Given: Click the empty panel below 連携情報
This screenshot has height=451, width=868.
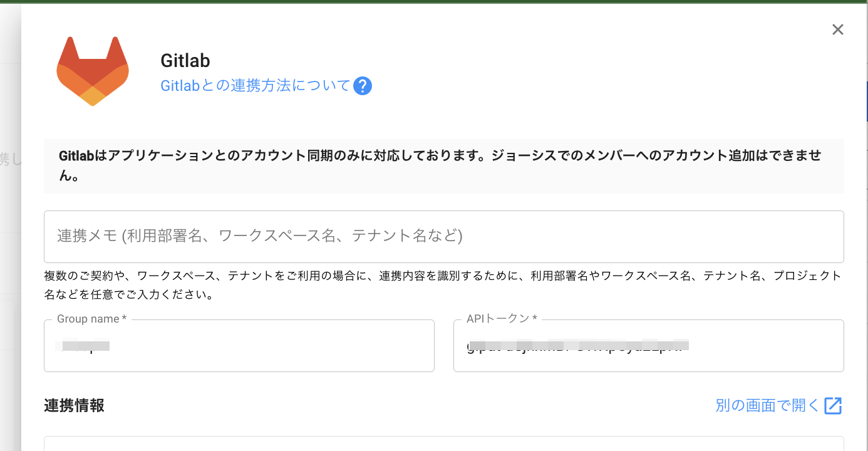Looking at the screenshot, I should coord(443,443).
